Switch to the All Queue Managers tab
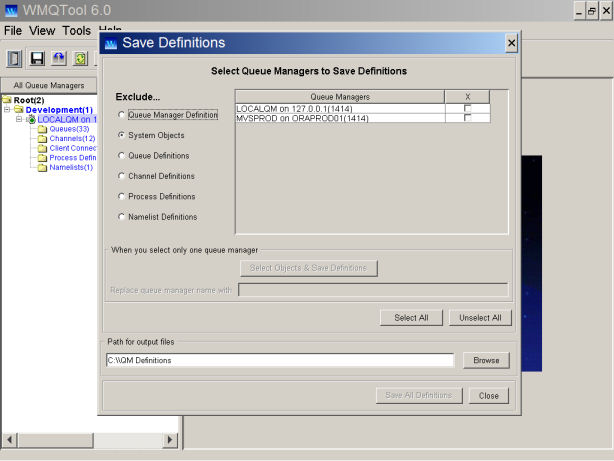This screenshot has height=461, width=614. click(49, 85)
